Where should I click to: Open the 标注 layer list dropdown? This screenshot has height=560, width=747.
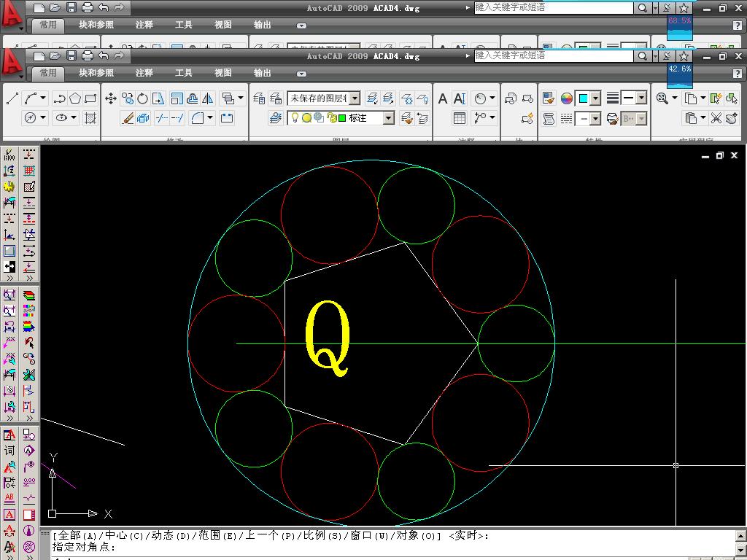tap(389, 117)
